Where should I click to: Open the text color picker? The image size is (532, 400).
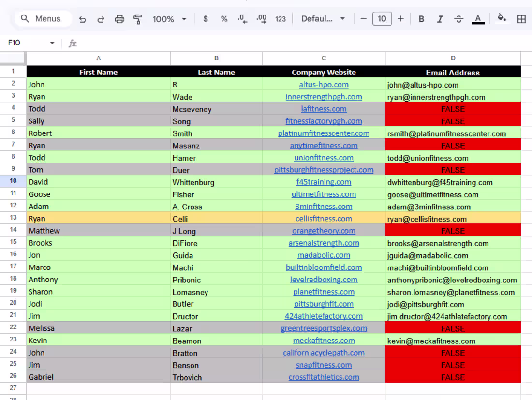tap(478, 19)
